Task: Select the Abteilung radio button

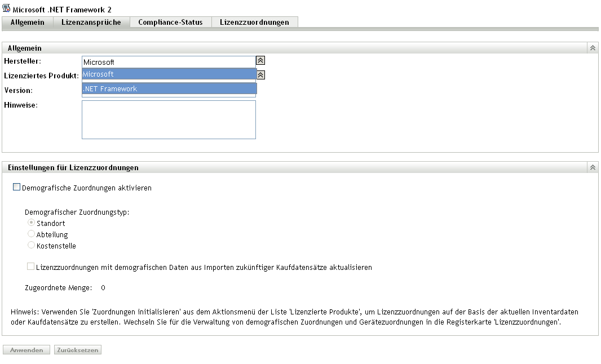Action: coord(31,233)
